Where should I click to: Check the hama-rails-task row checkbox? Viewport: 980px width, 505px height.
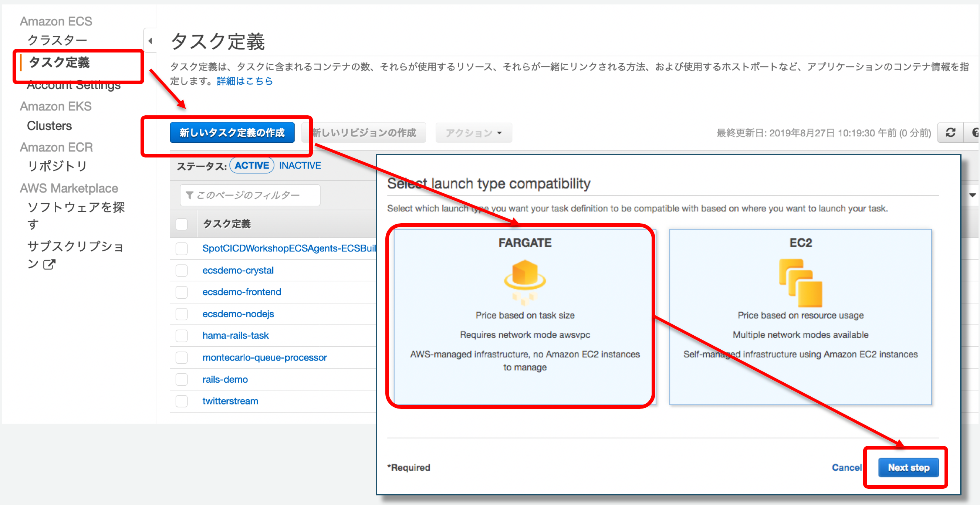pos(182,336)
